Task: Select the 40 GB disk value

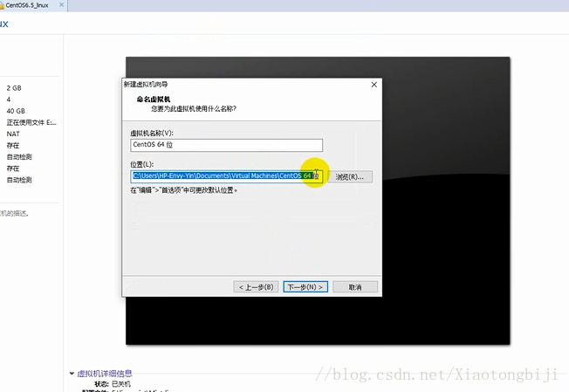Action: [16, 111]
